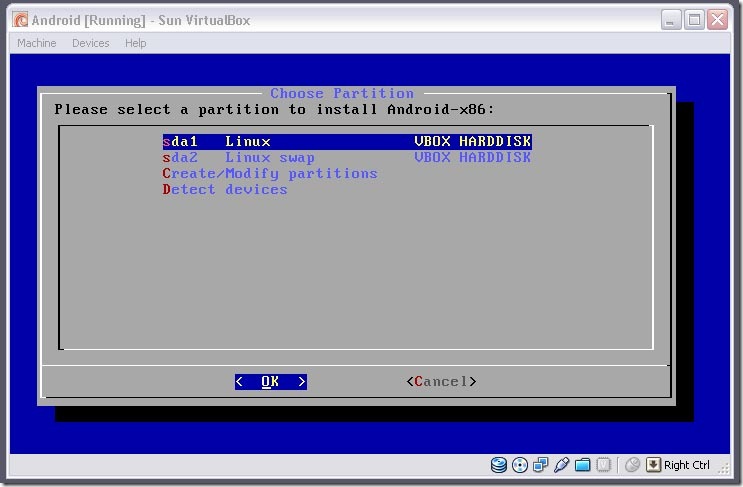Choose Create/Modify partitions option
Screen dimensions: 743x487
[270, 174]
